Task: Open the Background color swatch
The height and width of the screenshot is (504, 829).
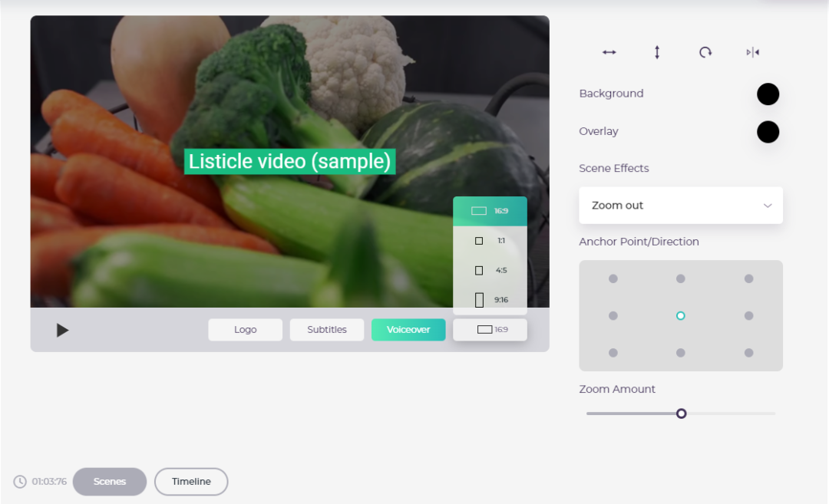Action: coord(768,94)
